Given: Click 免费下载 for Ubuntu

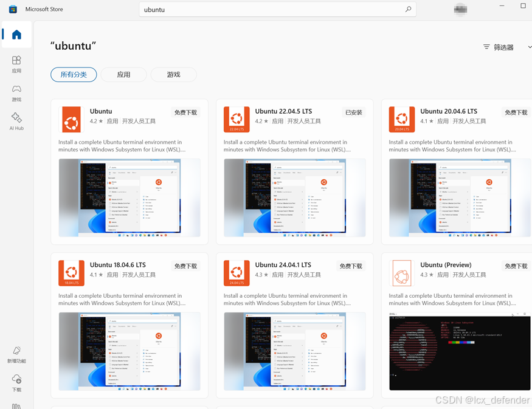Looking at the screenshot, I should (x=185, y=112).
